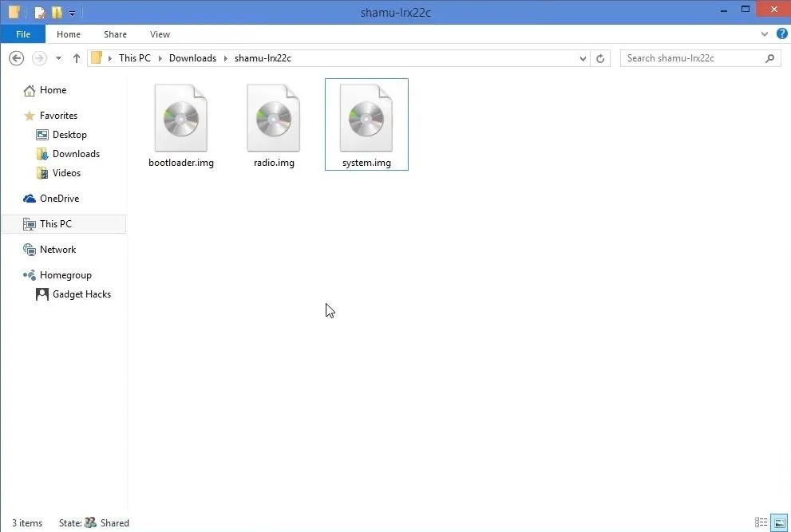This screenshot has height=532, width=791.
Task: Click the Homegroup icon in sidebar
Action: [30, 275]
